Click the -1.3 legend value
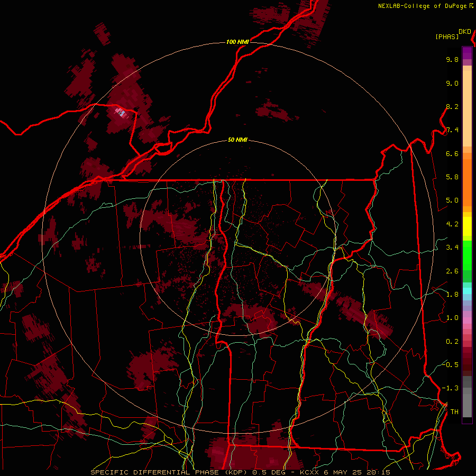This screenshot has height=476, width=476. coord(450,388)
